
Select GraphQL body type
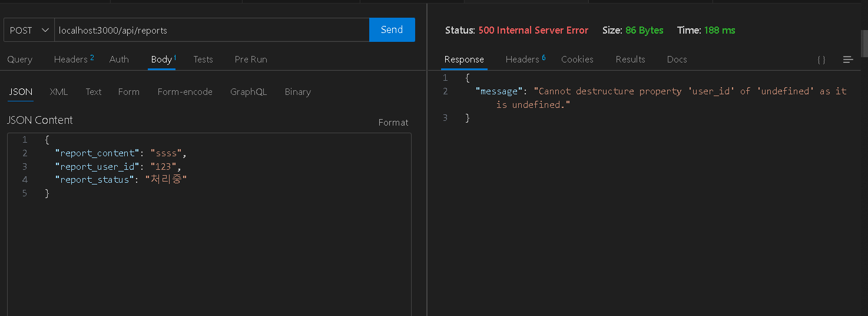(x=249, y=92)
